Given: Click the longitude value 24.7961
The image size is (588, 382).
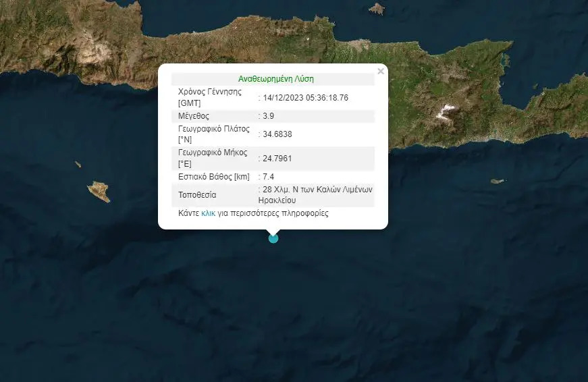Looking at the screenshot, I should coord(277,159).
